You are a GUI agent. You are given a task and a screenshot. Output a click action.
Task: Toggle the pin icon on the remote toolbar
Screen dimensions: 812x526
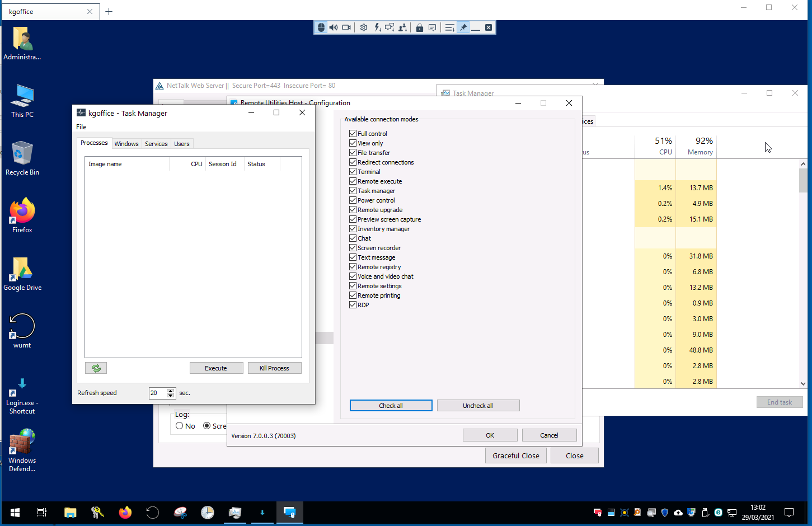463,27
